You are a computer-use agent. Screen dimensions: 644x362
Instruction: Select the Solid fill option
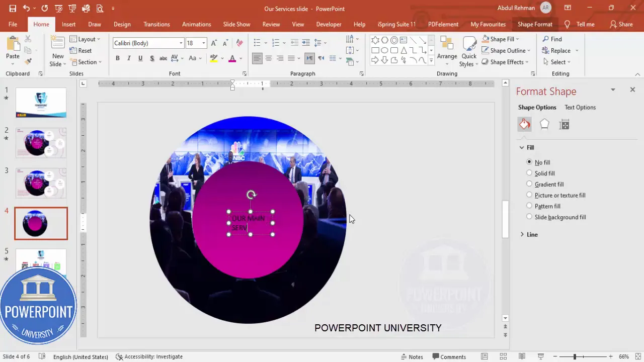pos(529,173)
